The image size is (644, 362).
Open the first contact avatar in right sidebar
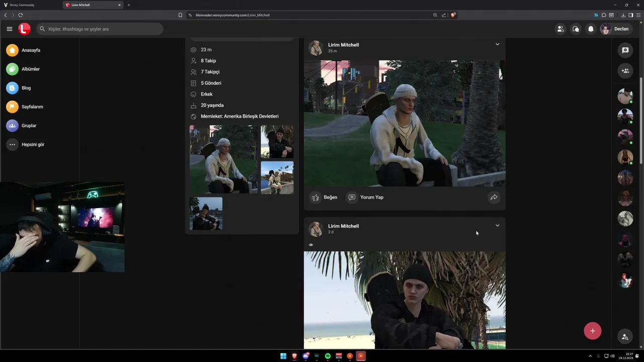click(625, 96)
